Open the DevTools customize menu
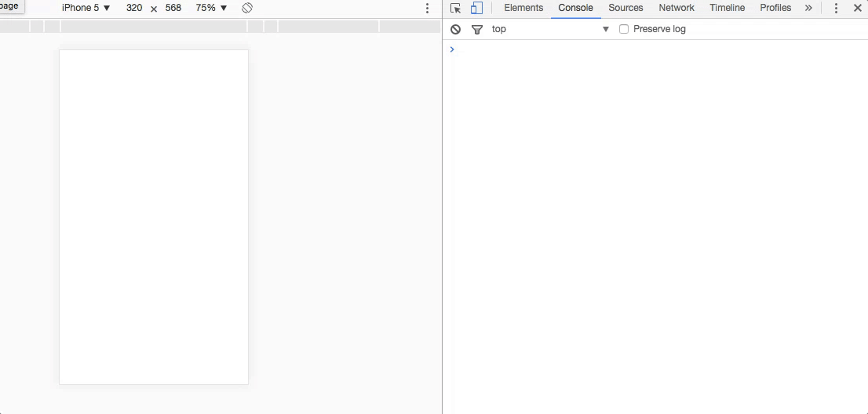868x414 pixels. 836,9
